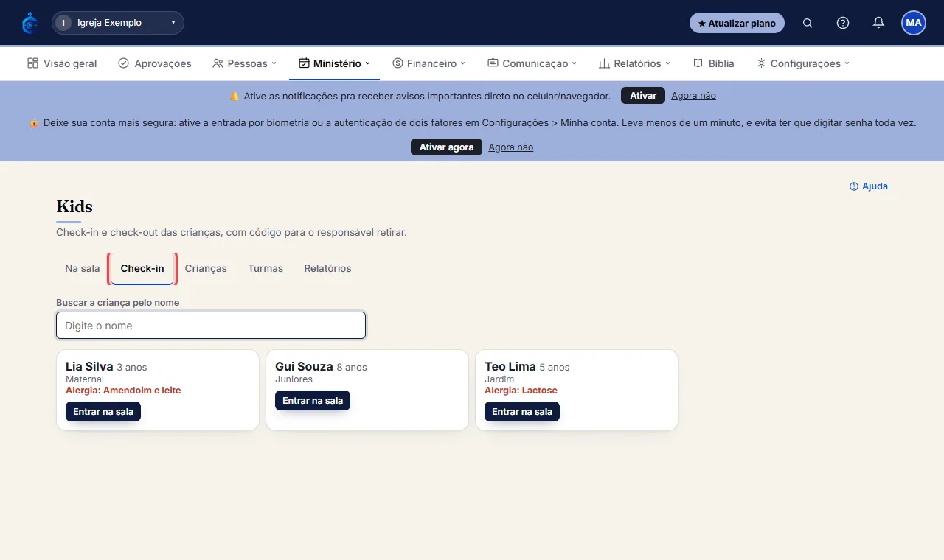Open the Ajuda help link
This screenshot has width=944, height=560.
pos(869,186)
